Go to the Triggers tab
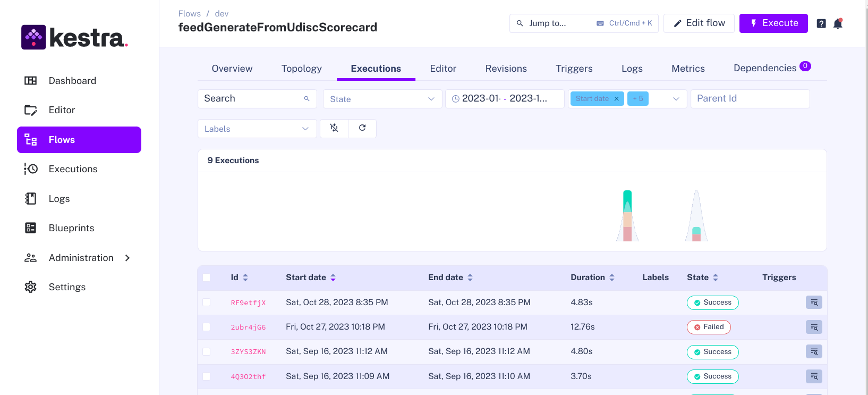This screenshot has width=868, height=395. click(x=574, y=69)
